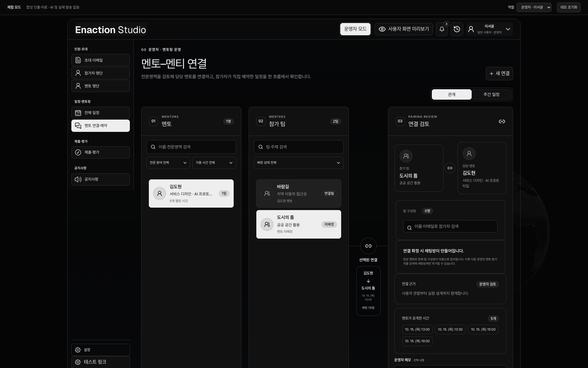Screen dimensions: 588x368
Task: Click the 제출·평가 checkmark icon
Action: click(x=78, y=152)
